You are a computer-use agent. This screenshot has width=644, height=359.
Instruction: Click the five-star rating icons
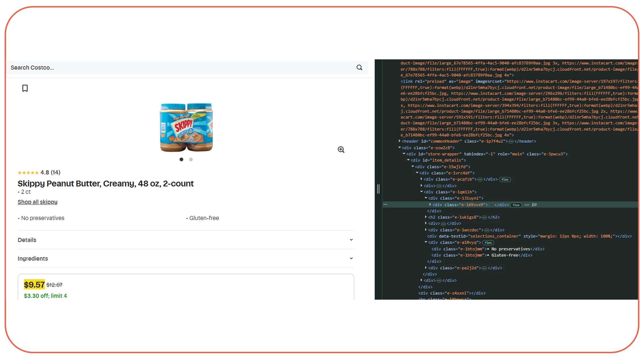tap(28, 173)
